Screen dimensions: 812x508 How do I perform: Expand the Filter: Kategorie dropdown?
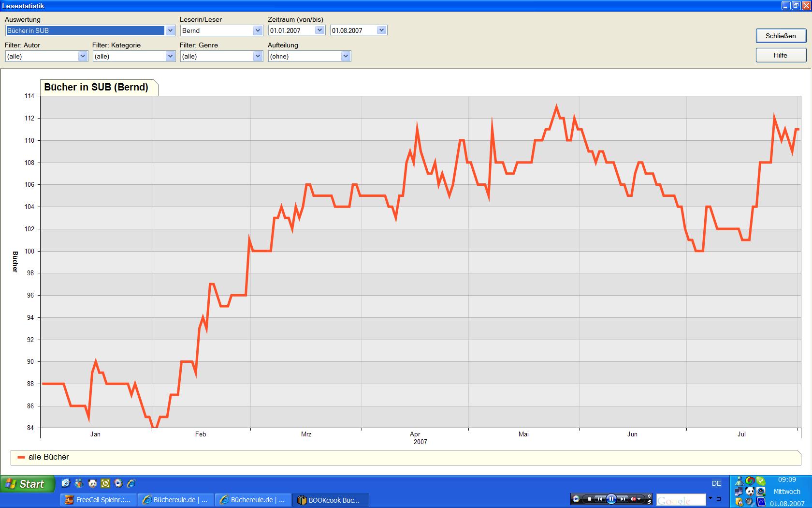click(170, 56)
